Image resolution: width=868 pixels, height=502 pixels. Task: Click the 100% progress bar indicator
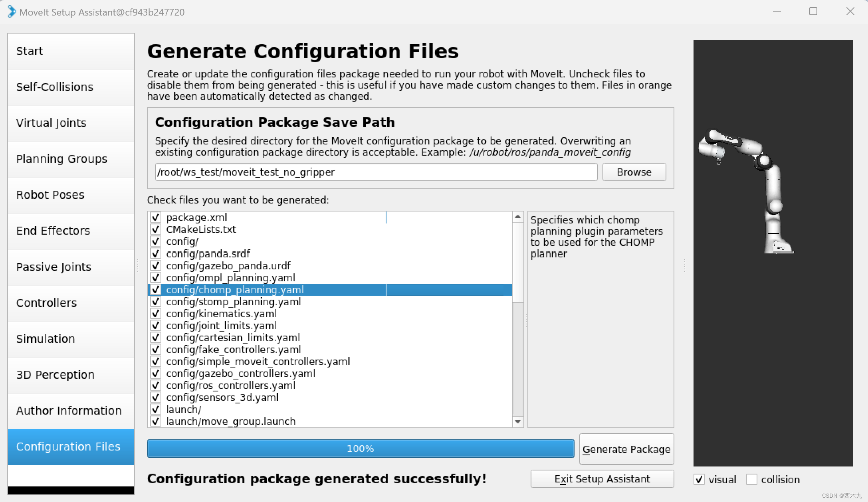(x=361, y=449)
